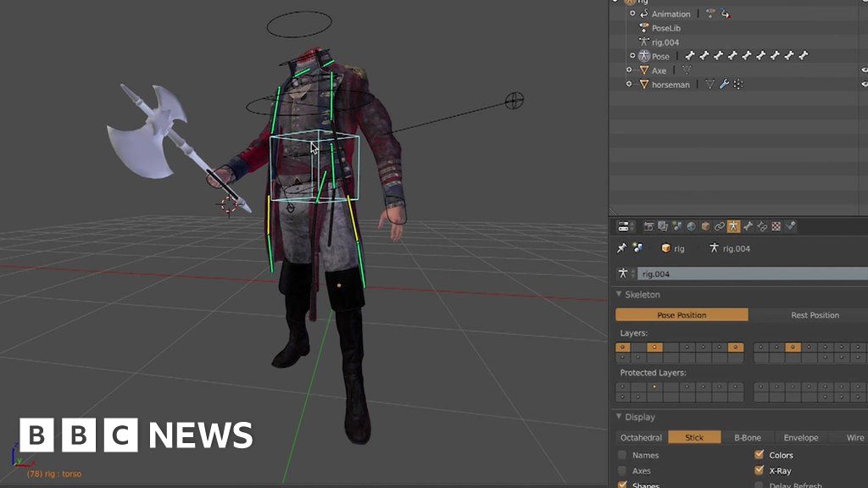
Task: Click the rig.004 armature name field
Action: tap(750, 274)
